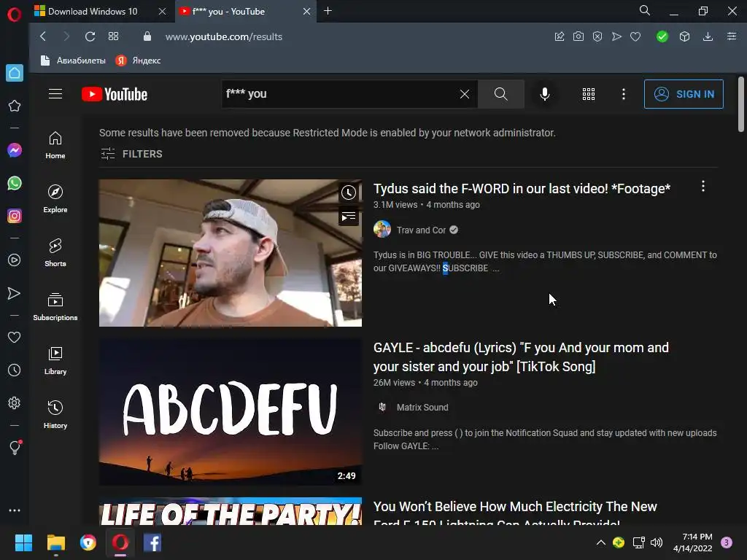This screenshot has width=747, height=560.
Task: Open Library in YouTube sidebar
Action: click(55, 361)
